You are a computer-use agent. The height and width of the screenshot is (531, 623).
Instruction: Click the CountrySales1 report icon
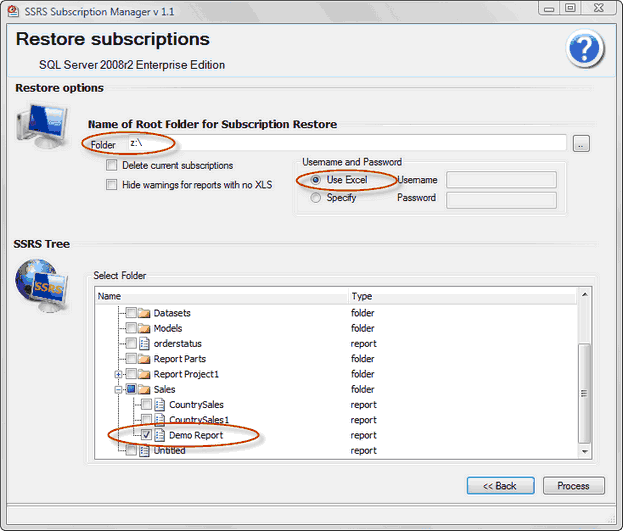click(160, 420)
